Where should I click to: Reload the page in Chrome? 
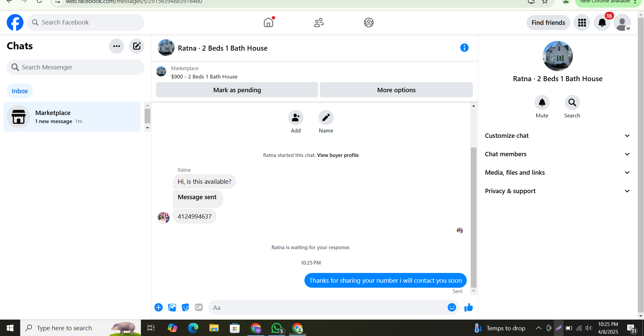click(39, 2)
